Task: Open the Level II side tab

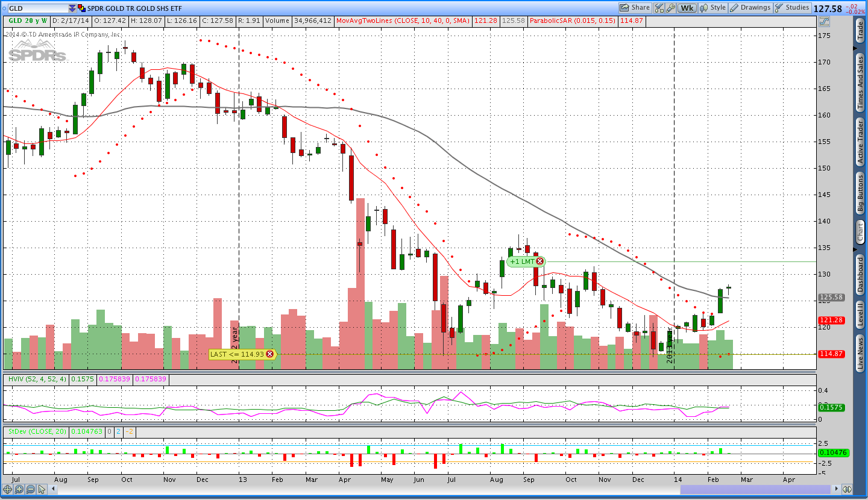Action: point(860,314)
